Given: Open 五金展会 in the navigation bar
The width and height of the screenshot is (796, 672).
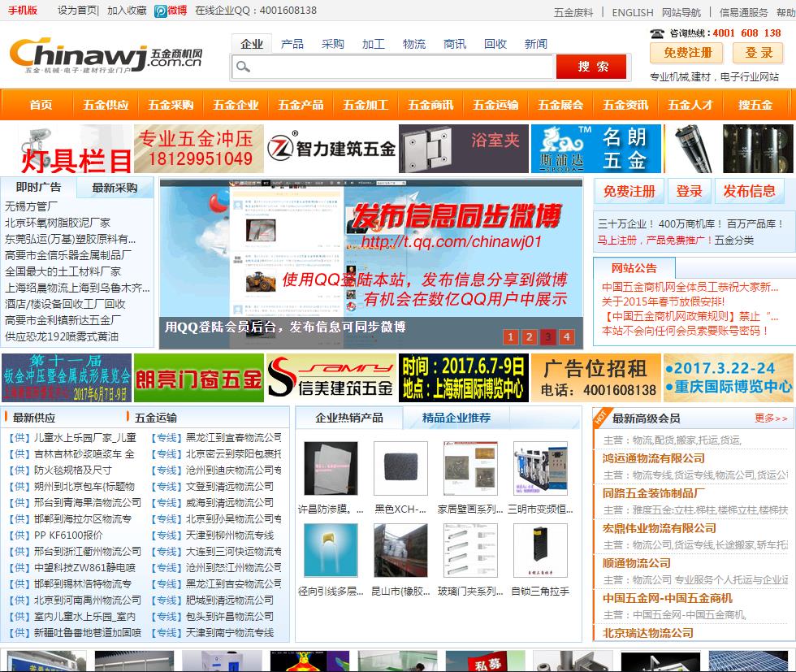Looking at the screenshot, I should [x=560, y=105].
